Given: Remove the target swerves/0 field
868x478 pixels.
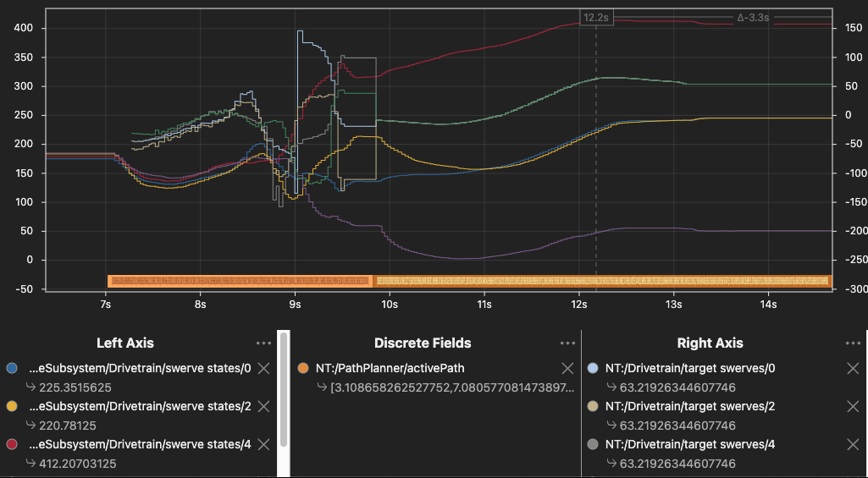Looking at the screenshot, I should (853, 369).
